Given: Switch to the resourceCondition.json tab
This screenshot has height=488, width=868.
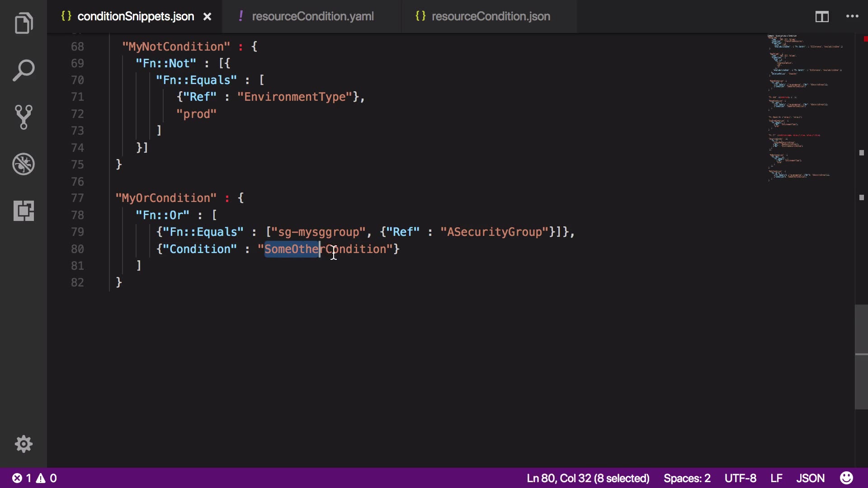Looking at the screenshot, I should 491,17.
